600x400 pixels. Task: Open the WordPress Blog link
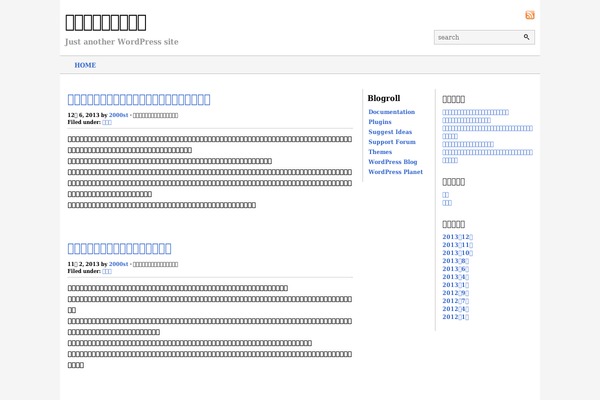393,162
